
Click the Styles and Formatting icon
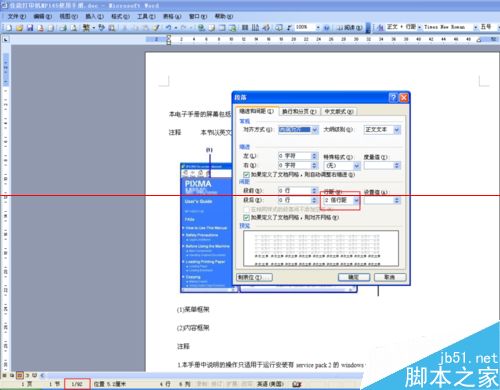[380, 28]
